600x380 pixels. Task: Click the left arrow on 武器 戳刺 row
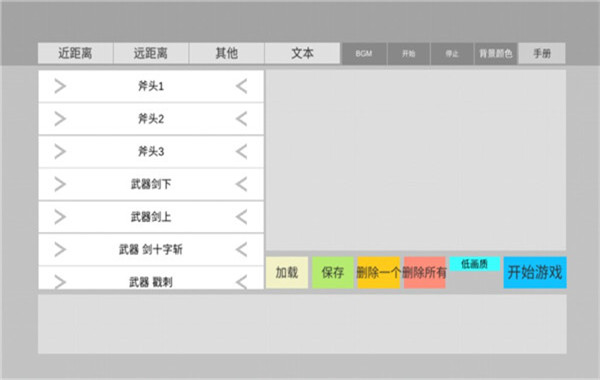(x=242, y=282)
